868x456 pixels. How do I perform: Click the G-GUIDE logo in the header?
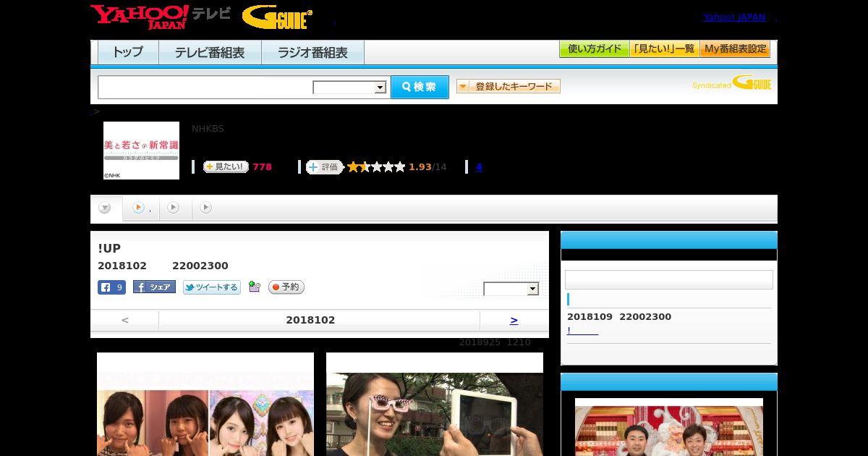pyautogui.click(x=277, y=17)
